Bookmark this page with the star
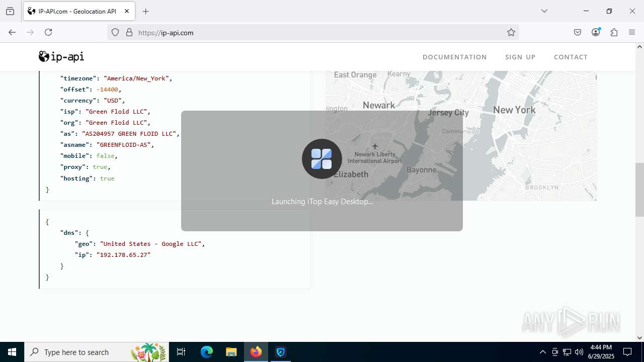Viewport: 644px width, 362px height. [511, 32]
